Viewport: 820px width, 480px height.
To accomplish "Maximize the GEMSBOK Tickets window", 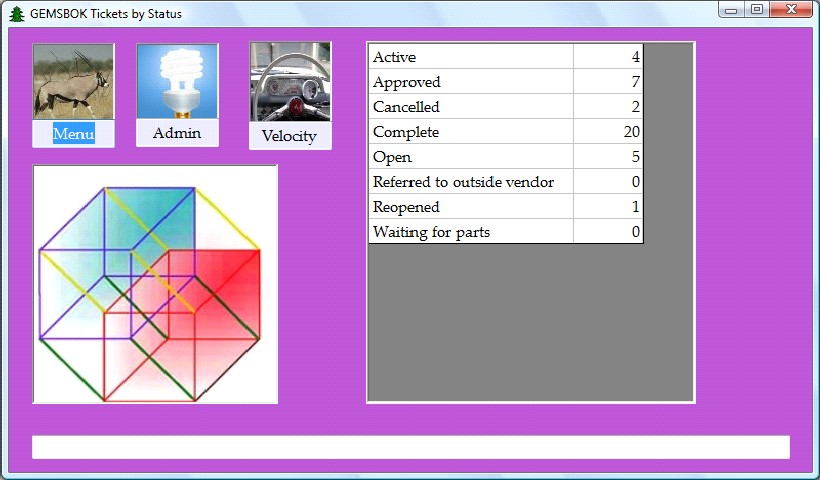I will 757,9.
